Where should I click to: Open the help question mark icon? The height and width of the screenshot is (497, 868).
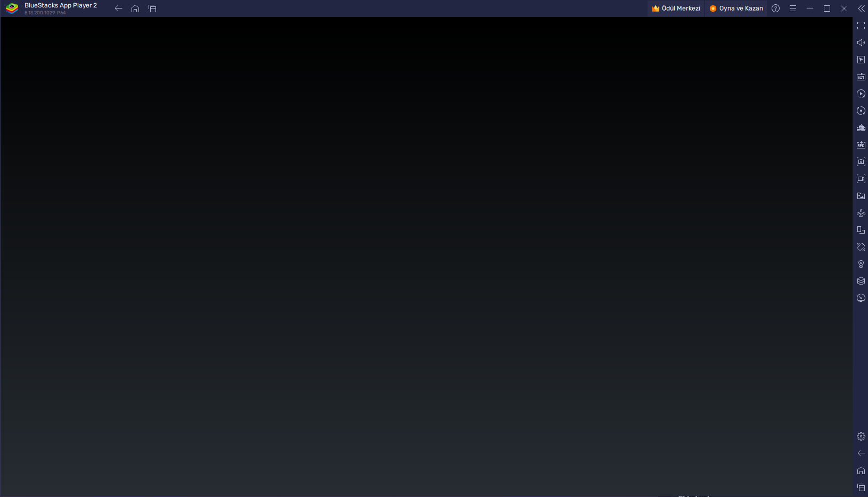click(x=776, y=9)
